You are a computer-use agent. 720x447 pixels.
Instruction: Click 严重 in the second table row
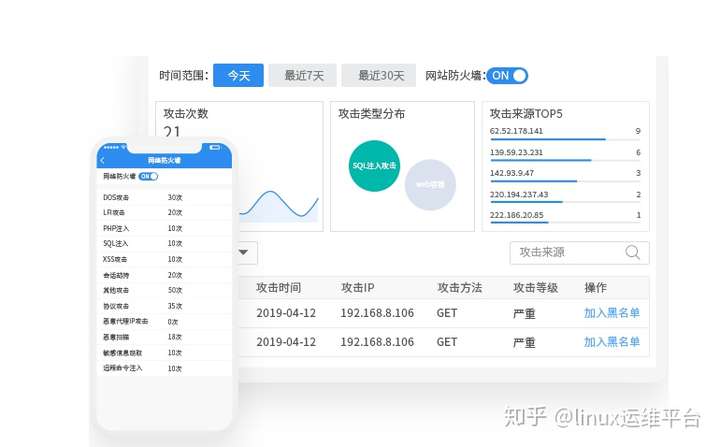(524, 342)
